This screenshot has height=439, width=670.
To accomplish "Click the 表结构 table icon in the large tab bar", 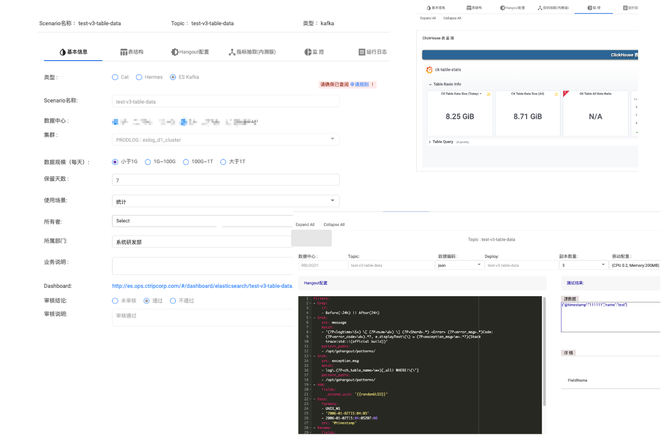I will [124, 52].
